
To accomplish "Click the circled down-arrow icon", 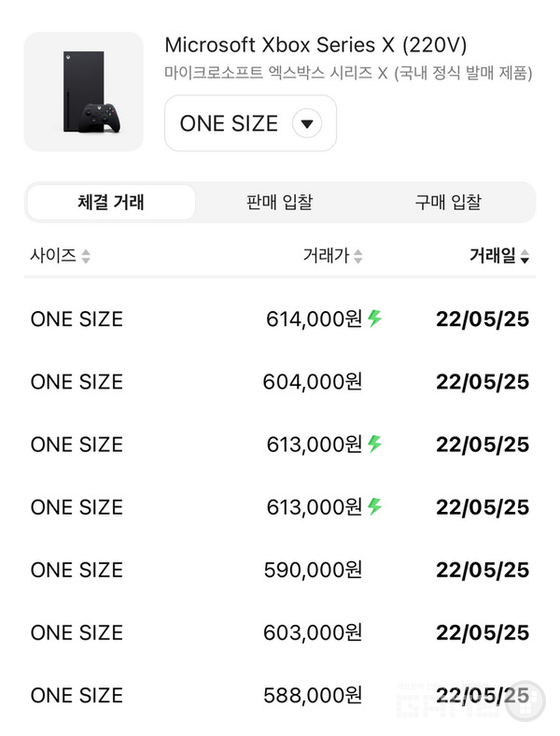I will point(307,123).
